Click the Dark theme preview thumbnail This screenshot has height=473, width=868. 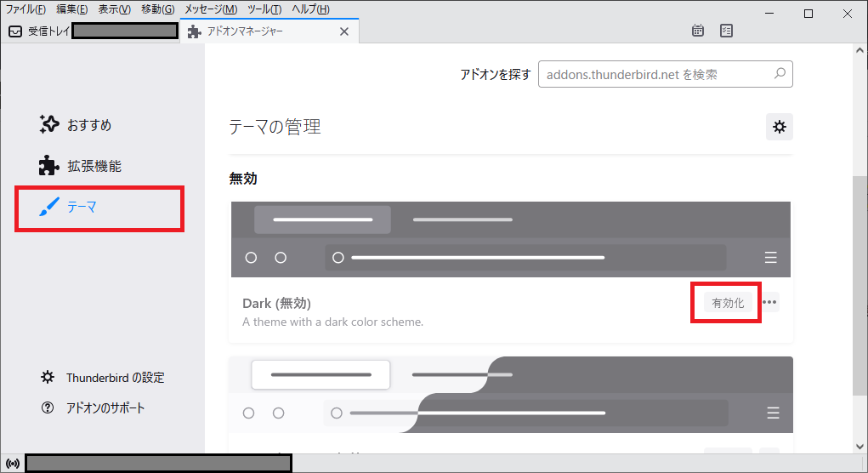point(510,239)
